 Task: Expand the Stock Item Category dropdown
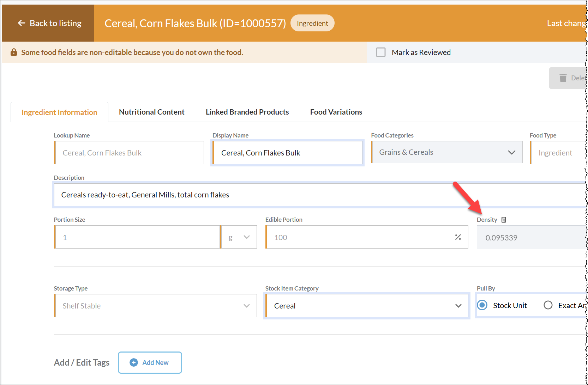click(x=367, y=306)
